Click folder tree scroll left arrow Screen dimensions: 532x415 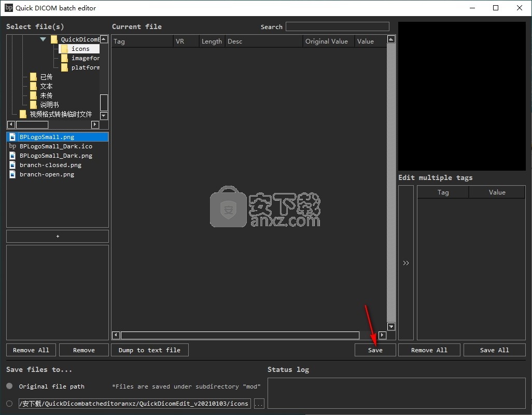point(11,125)
